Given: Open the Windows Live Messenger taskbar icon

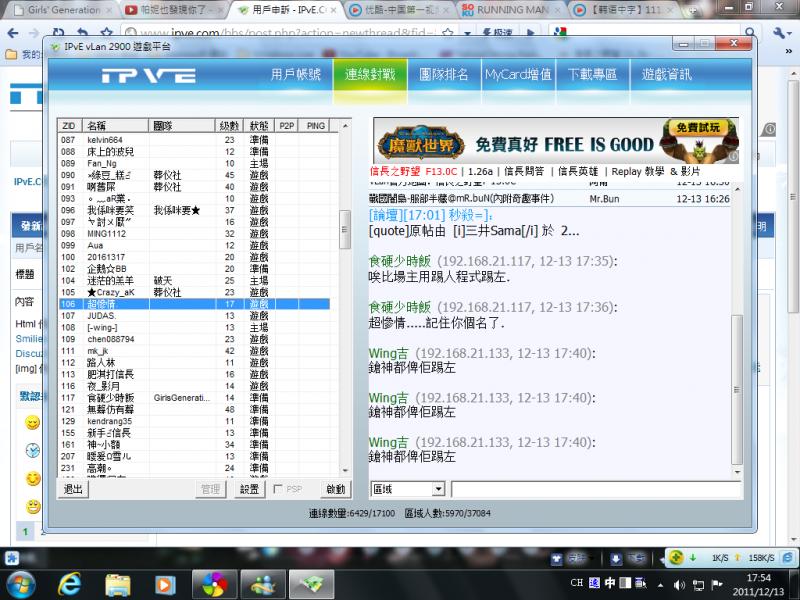Looking at the screenshot, I should pyautogui.click(x=263, y=585).
